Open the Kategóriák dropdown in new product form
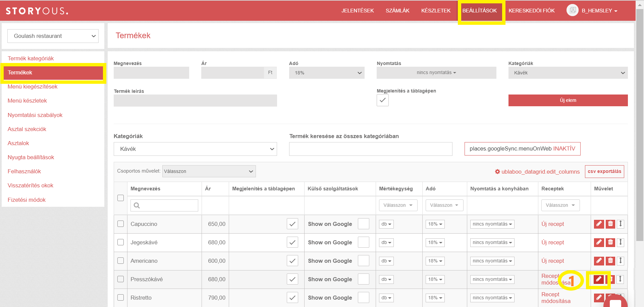644x307 pixels. click(x=568, y=73)
